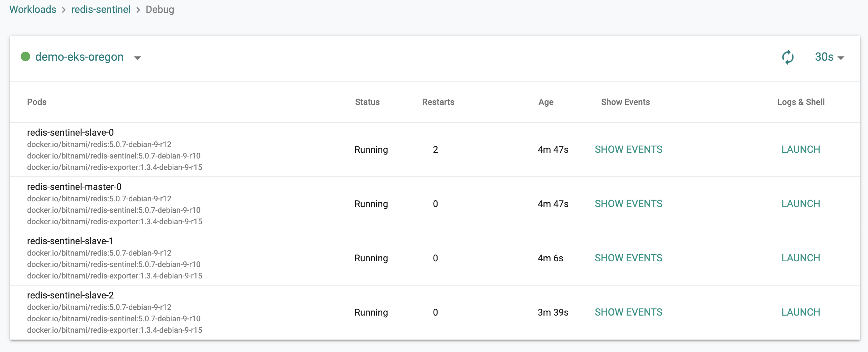Select pod name redis-sentinel-master-0
The image size is (868, 352).
coord(74,187)
